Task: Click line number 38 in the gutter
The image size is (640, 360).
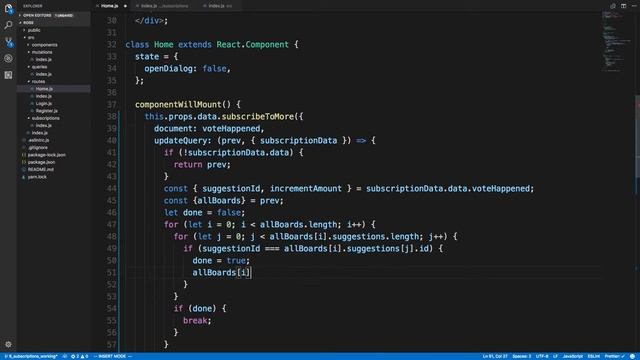Action: [x=112, y=117]
